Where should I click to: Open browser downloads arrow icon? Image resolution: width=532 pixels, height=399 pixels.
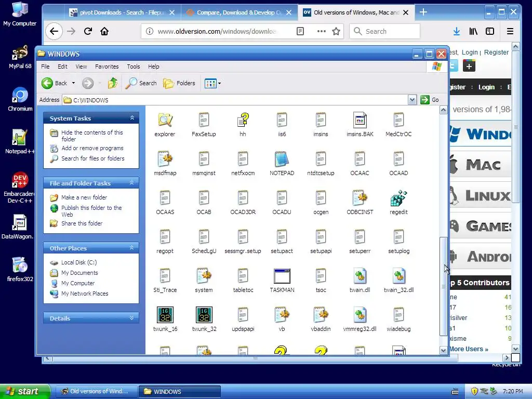tap(457, 31)
